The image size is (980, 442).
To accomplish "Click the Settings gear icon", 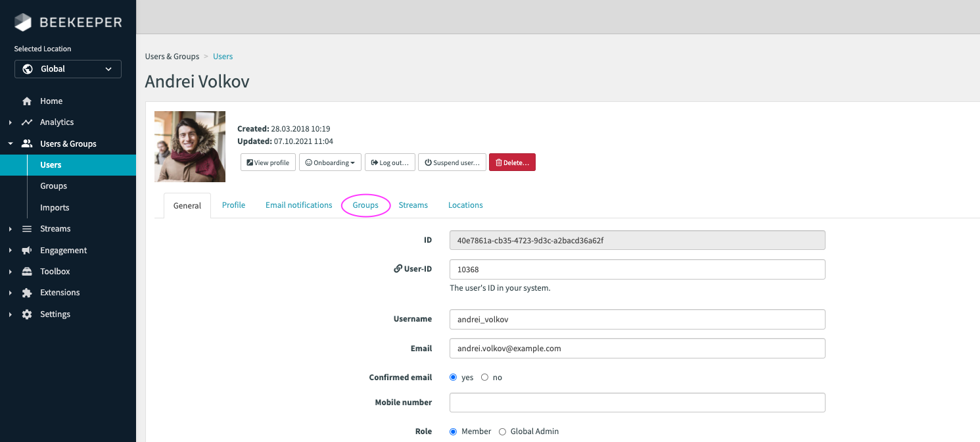I will [27, 314].
